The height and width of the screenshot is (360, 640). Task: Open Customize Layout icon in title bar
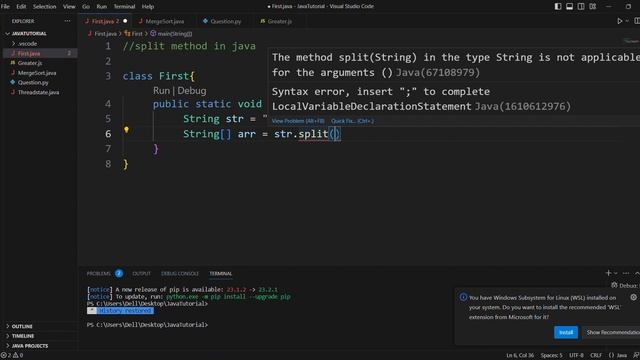pyautogui.click(x=593, y=7)
